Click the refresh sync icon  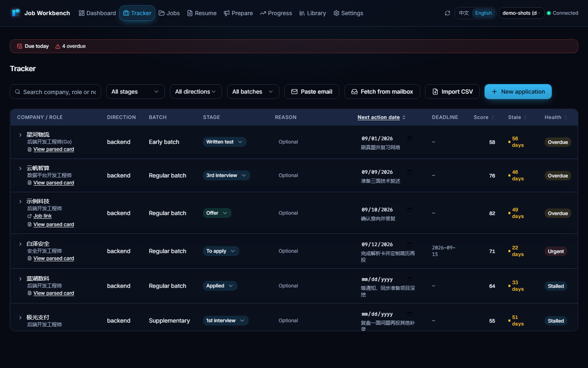click(x=448, y=13)
